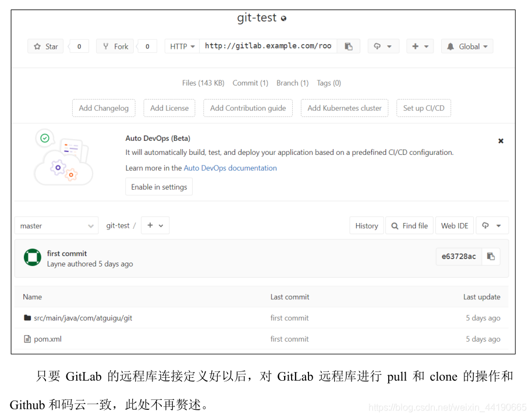Open the pom.xml file
The width and height of the screenshot is (532, 418).
pyautogui.click(x=48, y=339)
